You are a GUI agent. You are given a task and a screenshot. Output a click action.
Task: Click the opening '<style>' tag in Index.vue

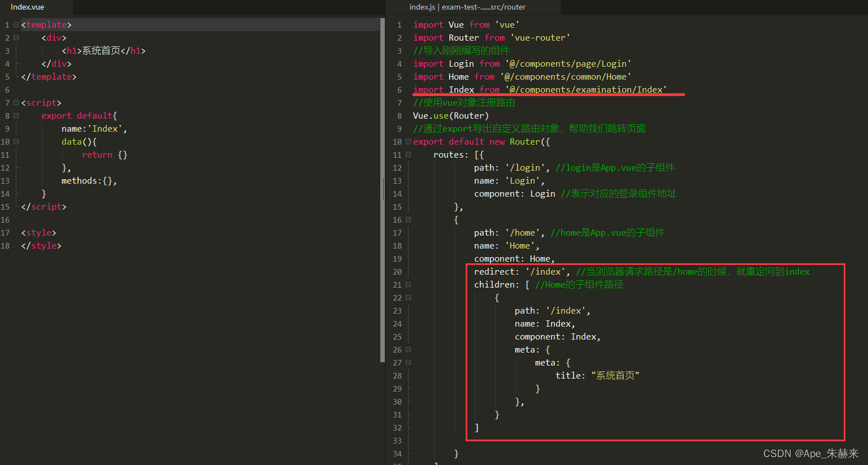[38, 233]
